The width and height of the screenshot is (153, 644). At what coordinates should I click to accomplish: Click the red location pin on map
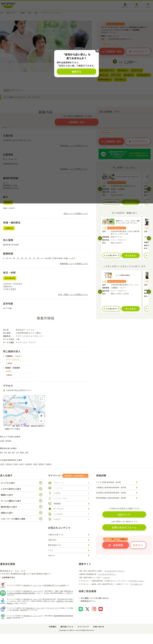(x=27, y=411)
